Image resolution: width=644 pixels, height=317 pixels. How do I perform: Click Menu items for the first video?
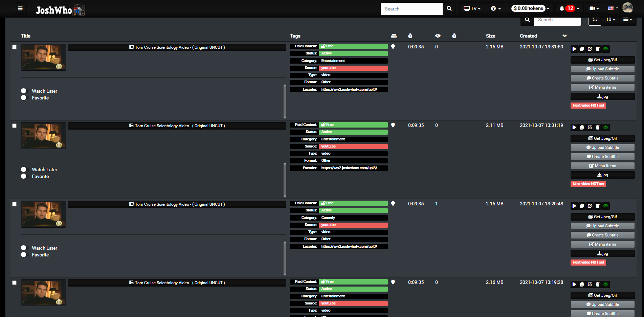[x=602, y=87]
